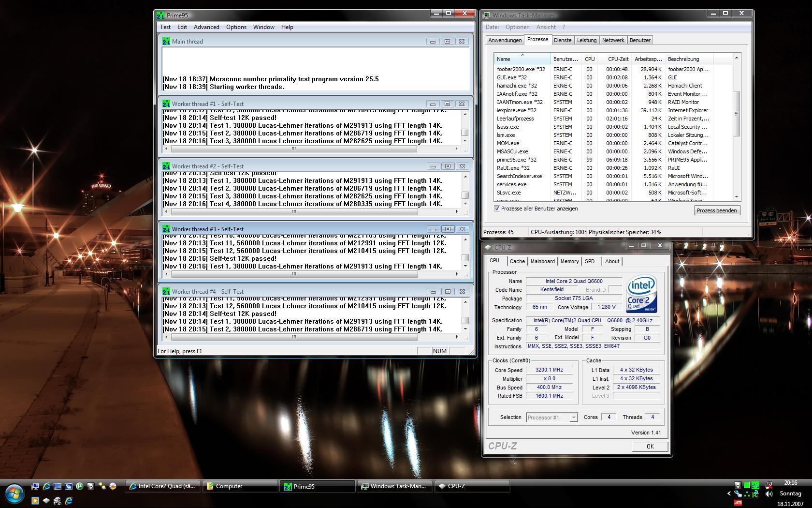Click OK button in CPU-Z
This screenshot has height=508, width=812.
[650, 446]
